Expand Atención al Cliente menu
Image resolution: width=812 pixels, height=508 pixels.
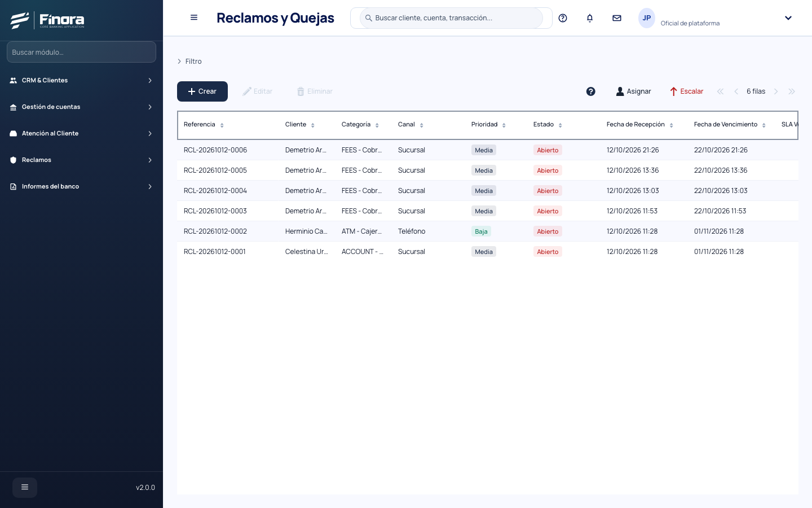pyautogui.click(x=81, y=133)
